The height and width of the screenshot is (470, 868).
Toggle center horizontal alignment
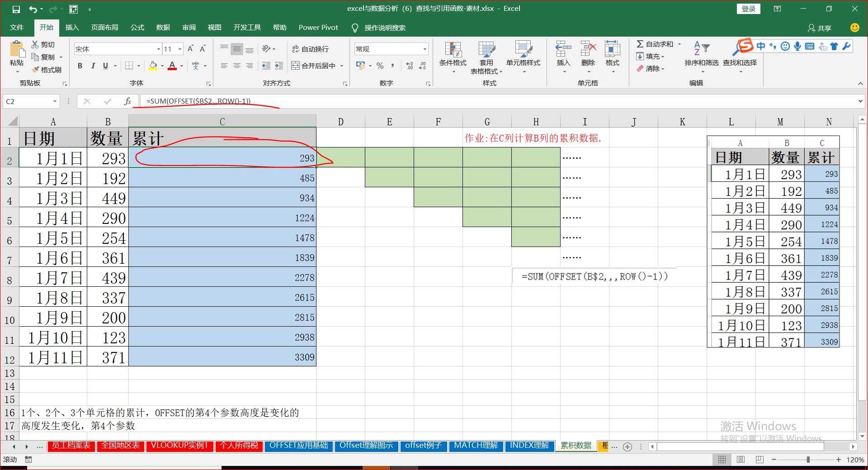point(236,66)
